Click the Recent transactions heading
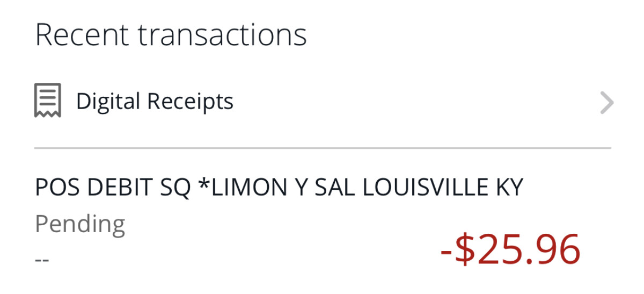 (x=171, y=35)
